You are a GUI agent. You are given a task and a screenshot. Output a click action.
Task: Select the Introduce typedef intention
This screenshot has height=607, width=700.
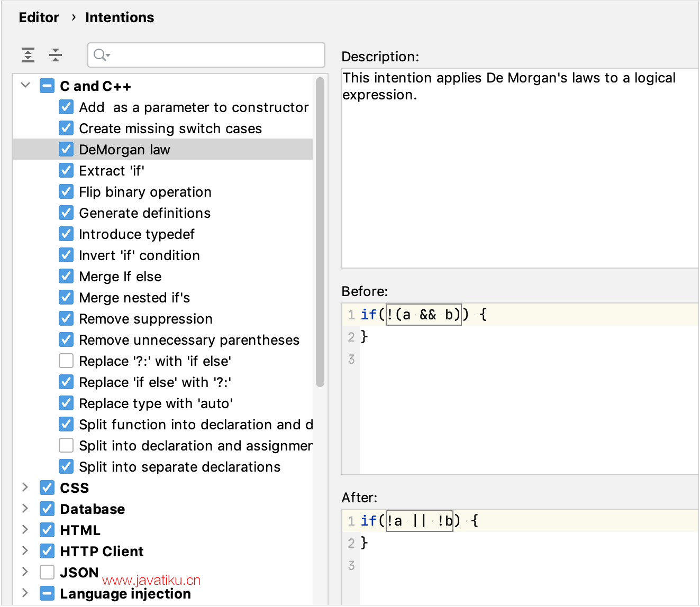(137, 234)
